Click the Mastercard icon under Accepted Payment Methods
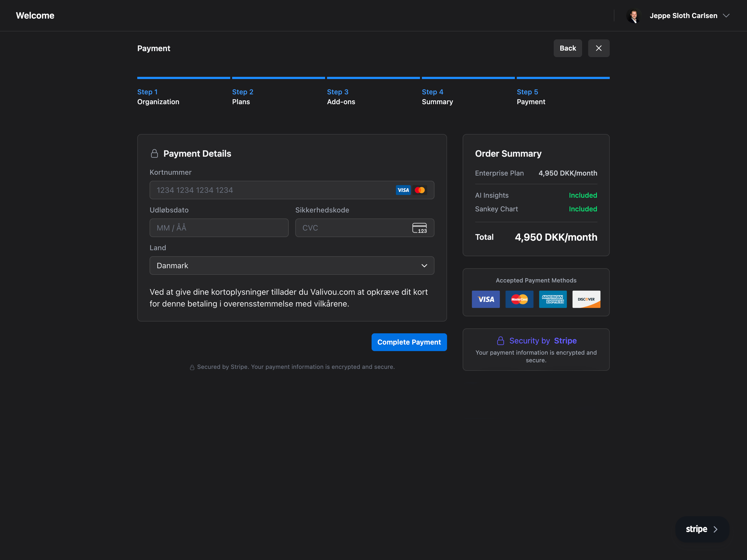 (519, 299)
